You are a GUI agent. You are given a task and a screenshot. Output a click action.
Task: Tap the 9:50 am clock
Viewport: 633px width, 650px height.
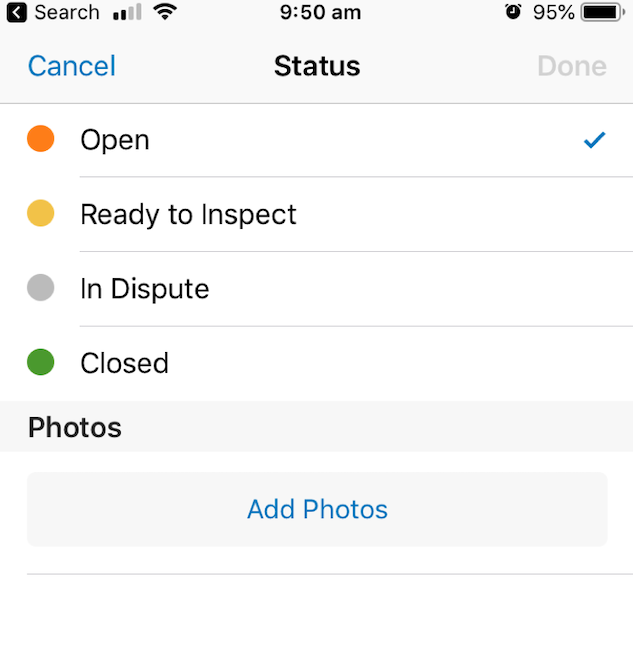click(x=320, y=12)
